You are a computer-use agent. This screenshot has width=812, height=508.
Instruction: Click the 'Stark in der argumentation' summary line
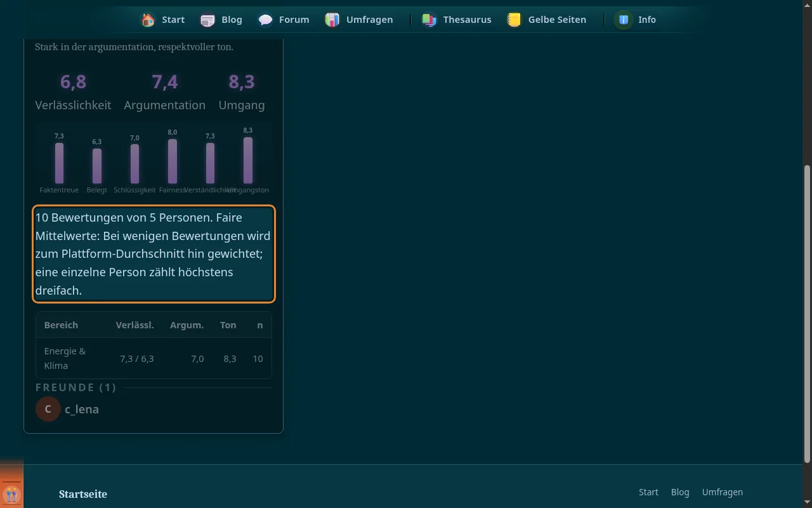point(134,47)
